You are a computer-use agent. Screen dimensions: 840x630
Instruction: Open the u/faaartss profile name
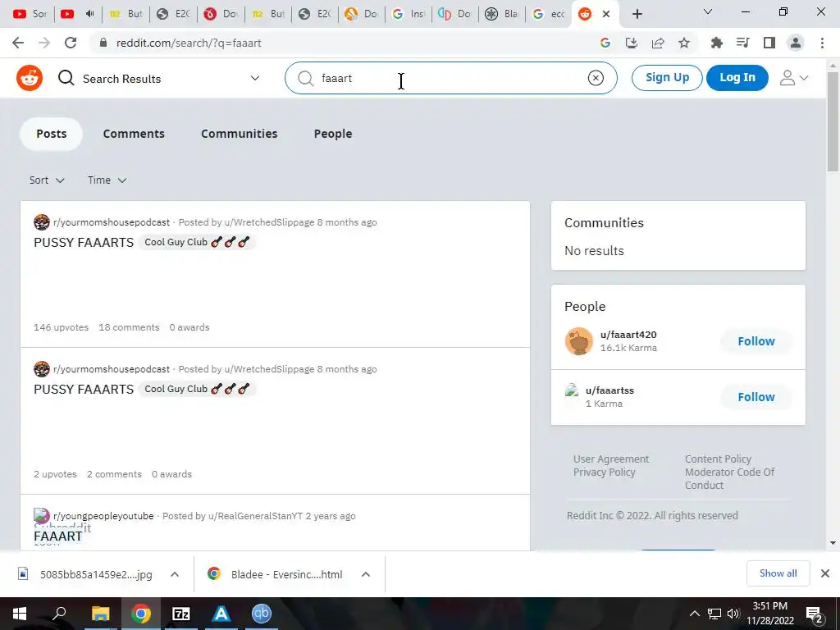tap(609, 390)
